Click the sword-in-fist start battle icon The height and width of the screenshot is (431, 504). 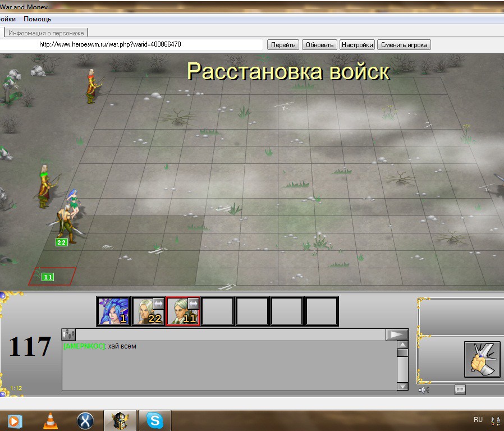point(482,359)
